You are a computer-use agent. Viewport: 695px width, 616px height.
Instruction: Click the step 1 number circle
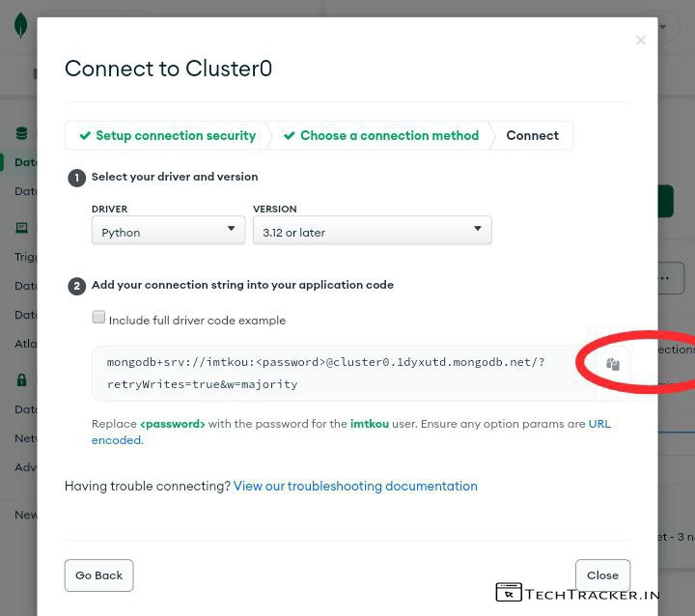(x=76, y=178)
